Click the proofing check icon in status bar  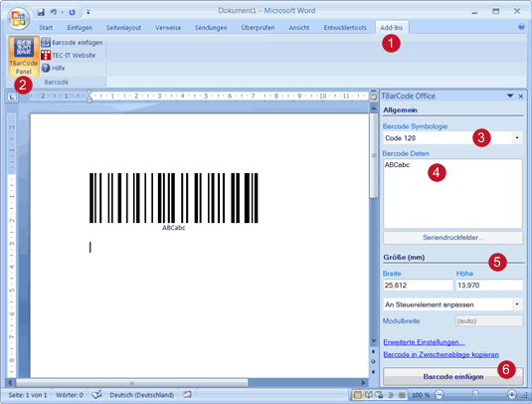pos(96,394)
